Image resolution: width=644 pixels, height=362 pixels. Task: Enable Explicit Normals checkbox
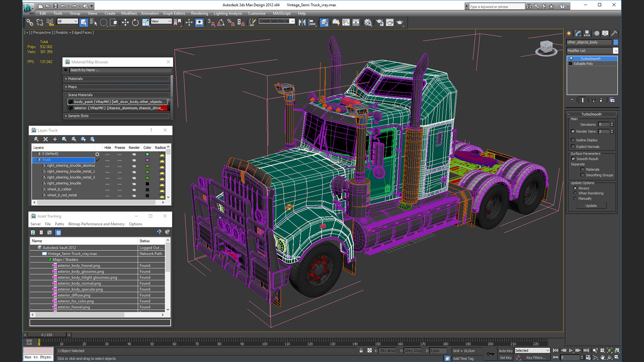(573, 146)
